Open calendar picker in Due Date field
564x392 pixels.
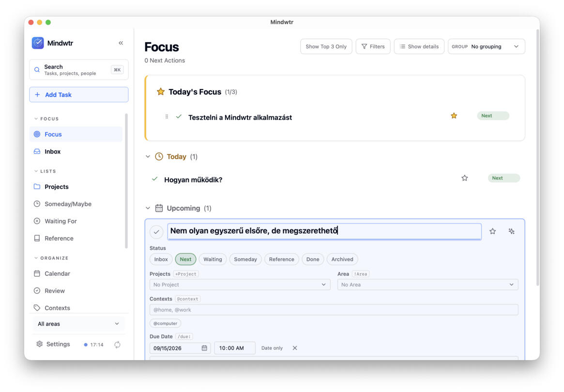(x=204, y=348)
